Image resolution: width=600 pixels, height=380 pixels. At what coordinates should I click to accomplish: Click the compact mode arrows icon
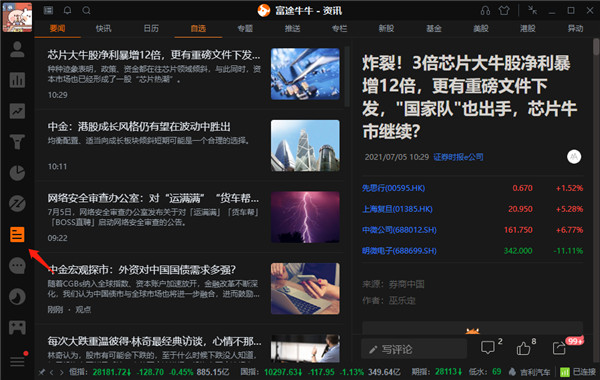point(532,10)
